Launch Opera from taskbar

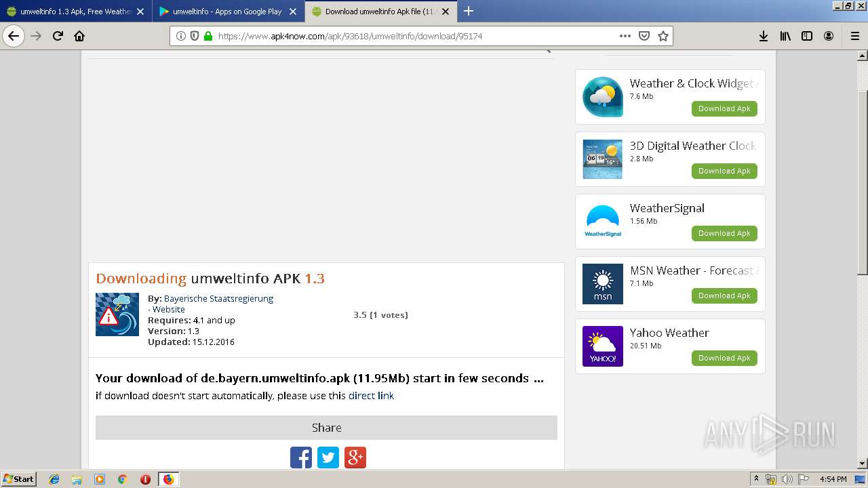tap(145, 479)
